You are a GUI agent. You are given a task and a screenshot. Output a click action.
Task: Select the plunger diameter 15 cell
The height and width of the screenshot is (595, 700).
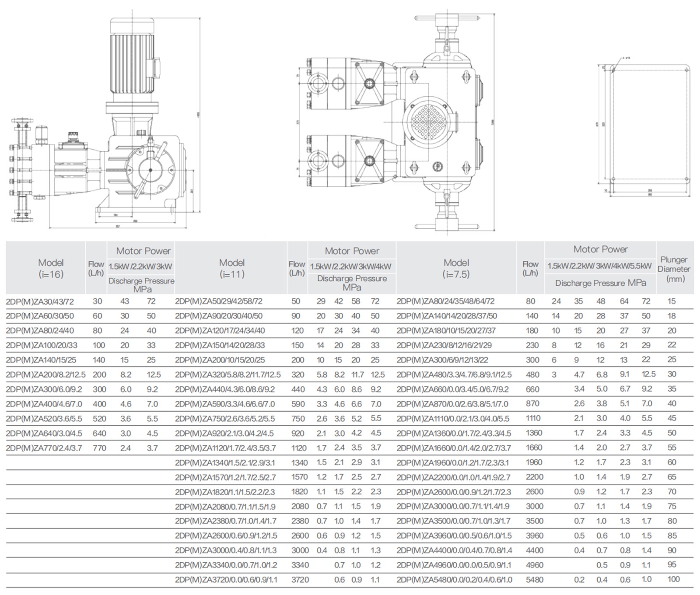672,301
